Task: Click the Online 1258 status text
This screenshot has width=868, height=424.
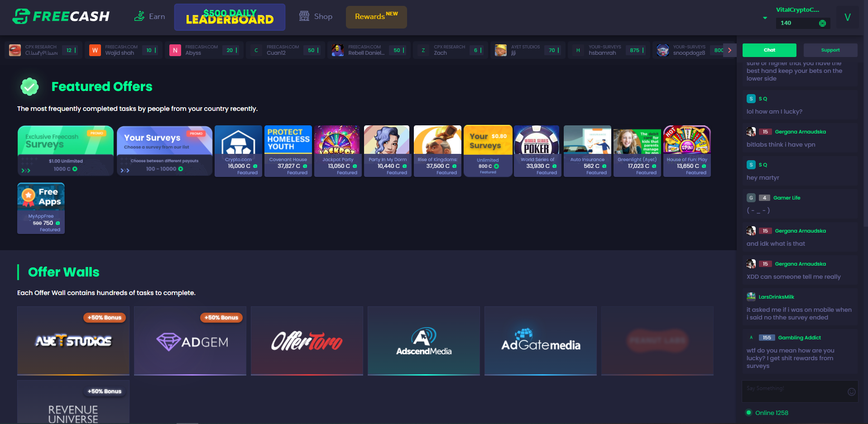Action: pos(772,413)
